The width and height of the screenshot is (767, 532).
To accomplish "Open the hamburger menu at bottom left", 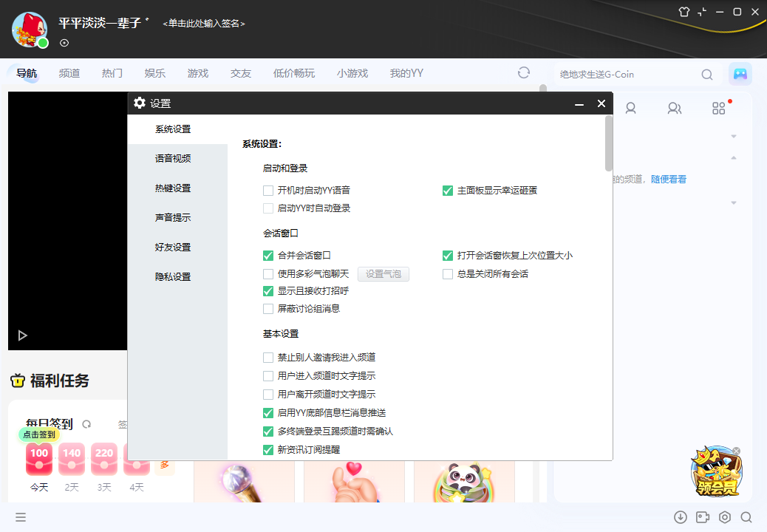I will point(21,517).
